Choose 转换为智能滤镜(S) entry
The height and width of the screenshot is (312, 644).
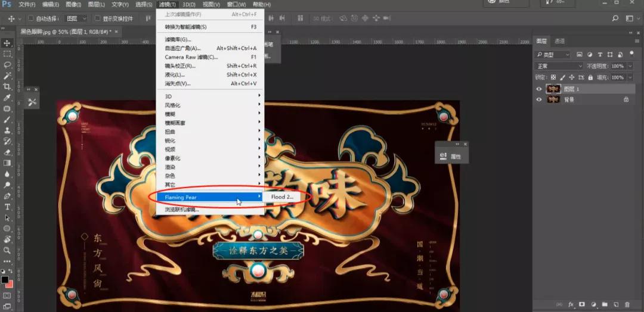[x=210, y=27]
